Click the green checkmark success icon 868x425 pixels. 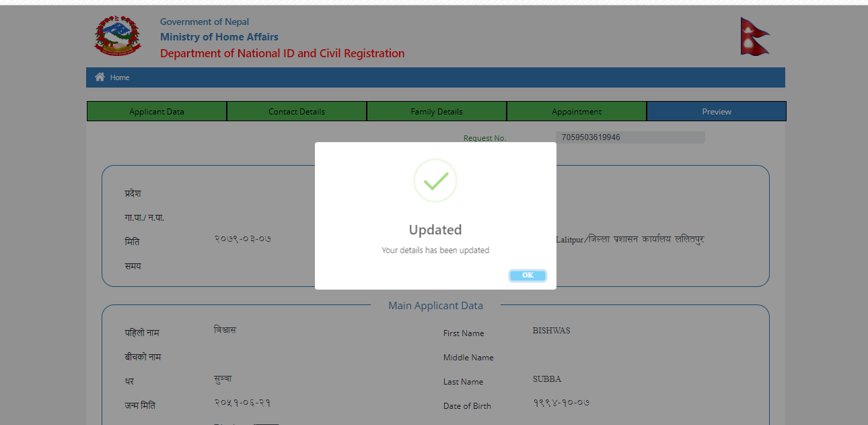pos(435,181)
